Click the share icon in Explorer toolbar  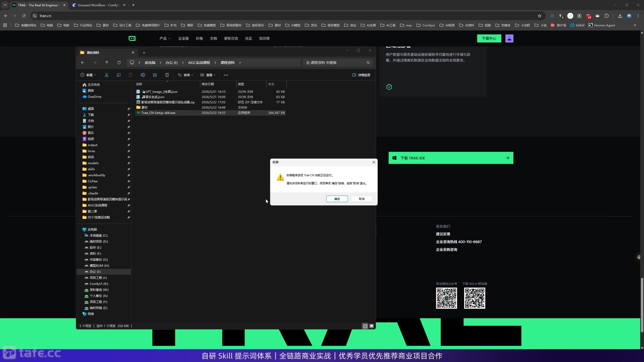tap(155, 75)
